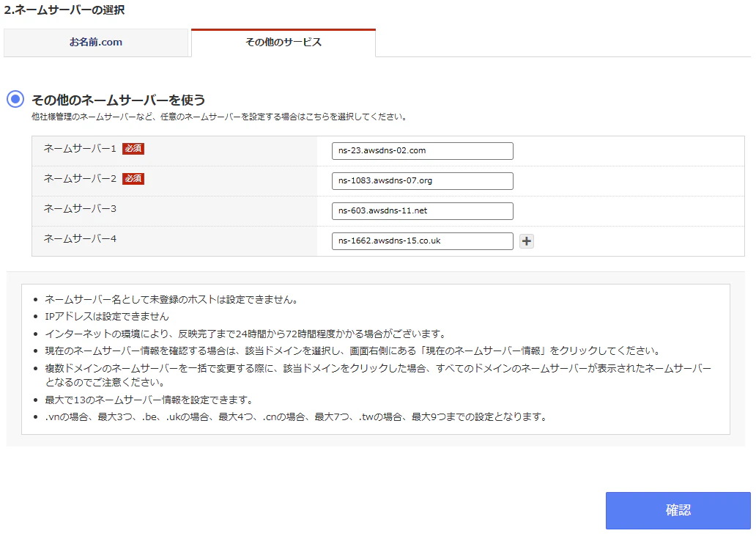
Task: Click the description 他社様管理のネームサーバーなど
Action: click(219, 117)
